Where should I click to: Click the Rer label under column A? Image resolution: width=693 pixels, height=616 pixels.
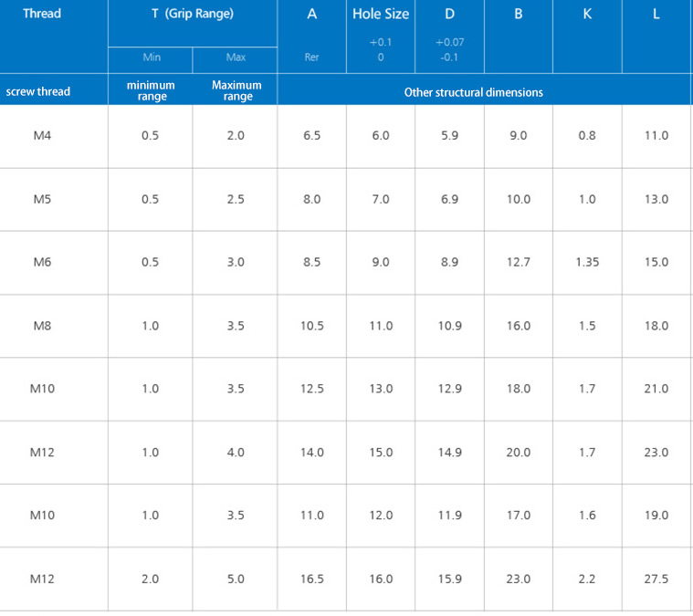(312, 57)
